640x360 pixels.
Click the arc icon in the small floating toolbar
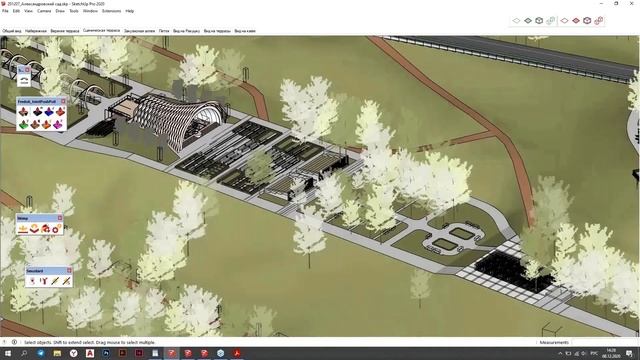(x=24, y=80)
